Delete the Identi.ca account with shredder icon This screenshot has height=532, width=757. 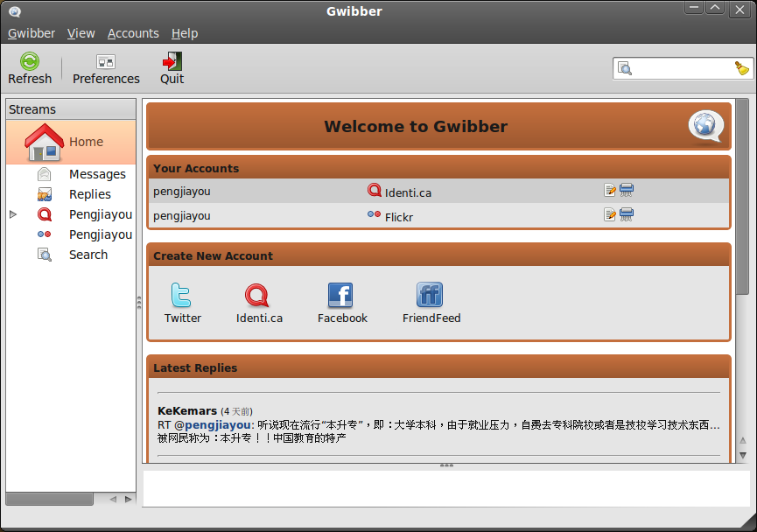coord(627,190)
